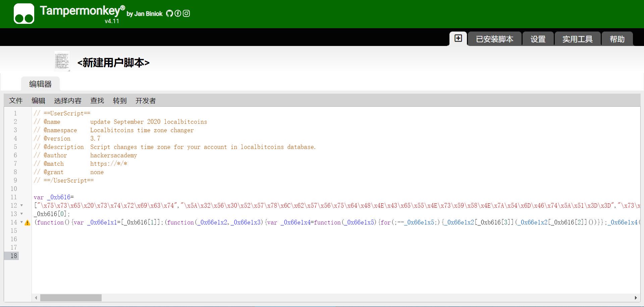
Task: Open the 编辑 menu
Action: tap(38, 101)
